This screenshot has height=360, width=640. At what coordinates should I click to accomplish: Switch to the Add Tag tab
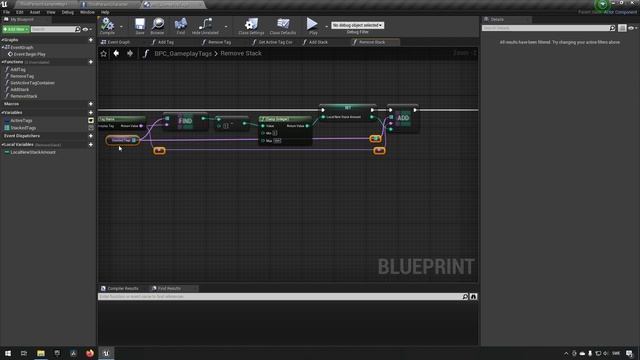click(x=166, y=42)
